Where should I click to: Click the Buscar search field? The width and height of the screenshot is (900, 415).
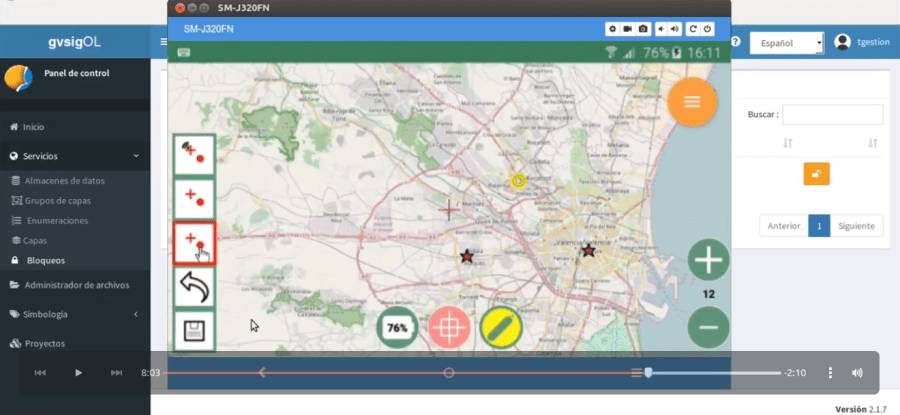(x=832, y=115)
